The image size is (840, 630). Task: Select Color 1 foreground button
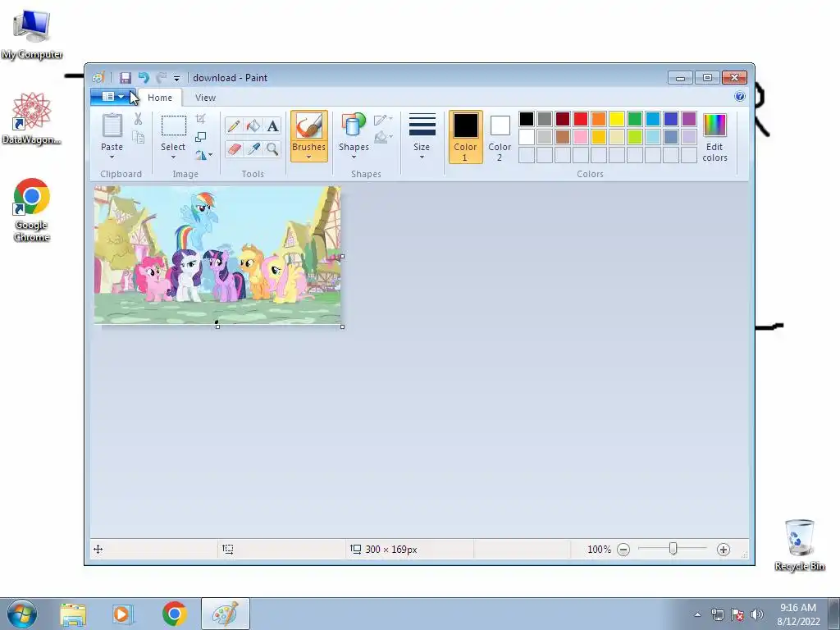coord(466,137)
